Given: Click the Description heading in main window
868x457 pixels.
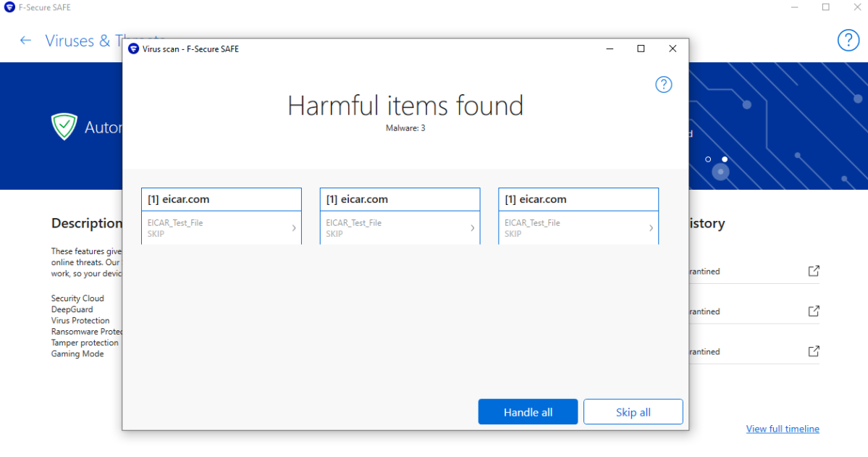Looking at the screenshot, I should 86,223.
